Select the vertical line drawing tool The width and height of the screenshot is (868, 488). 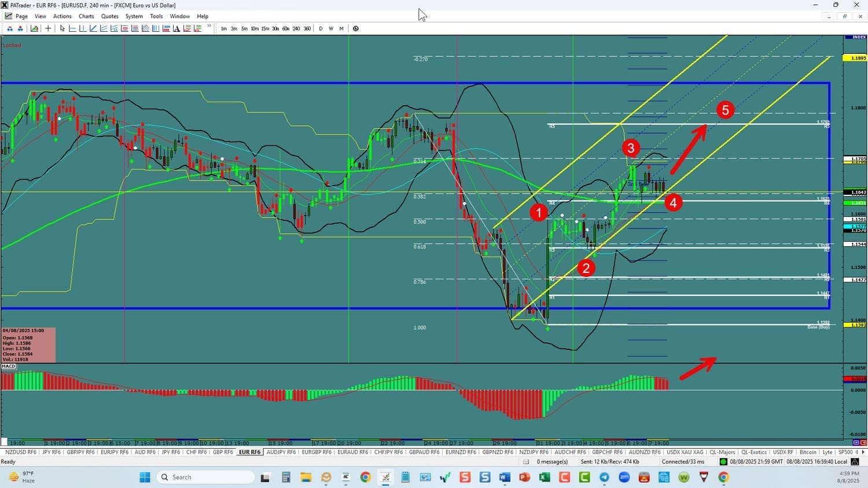[x=83, y=28]
